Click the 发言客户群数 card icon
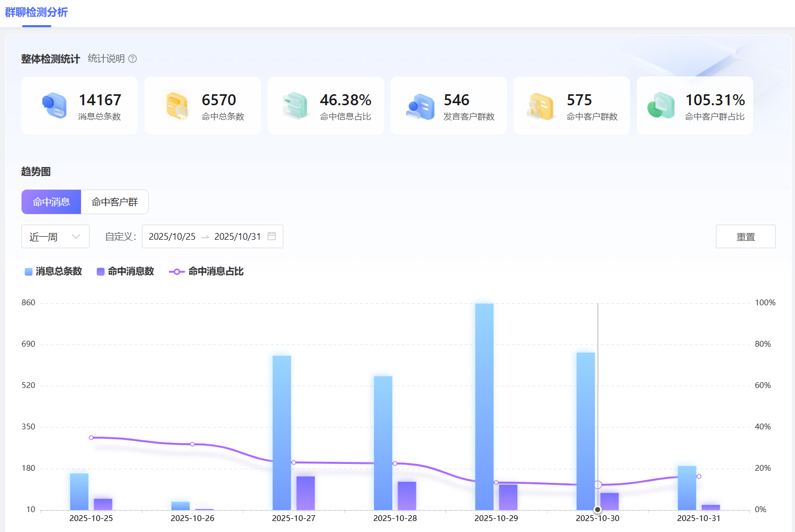Image resolution: width=795 pixels, height=532 pixels. point(420,106)
